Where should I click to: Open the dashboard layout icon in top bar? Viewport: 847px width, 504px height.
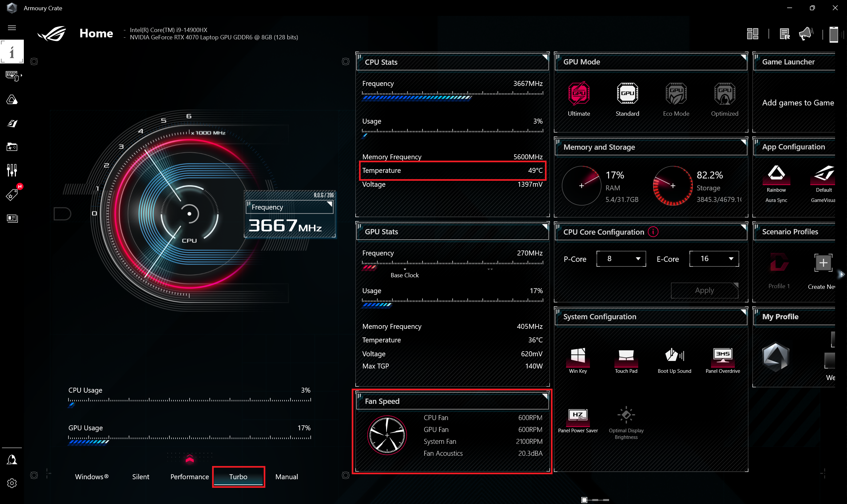(x=752, y=33)
